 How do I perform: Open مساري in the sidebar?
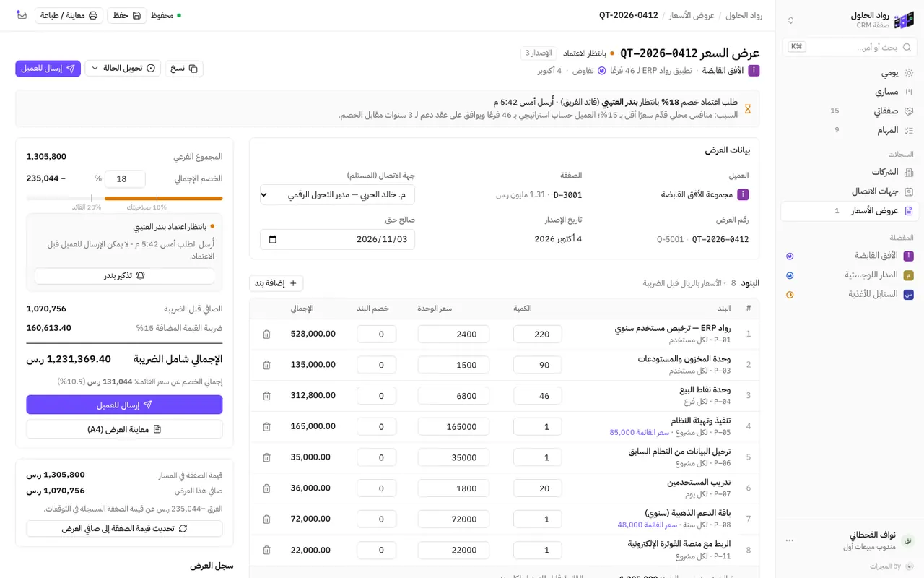(x=850, y=92)
